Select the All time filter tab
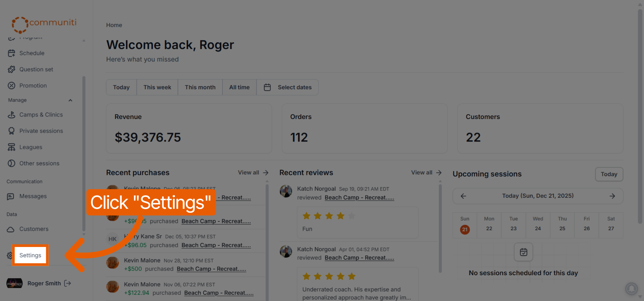Image resolution: width=644 pixels, height=301 pixels. point(239,87)
